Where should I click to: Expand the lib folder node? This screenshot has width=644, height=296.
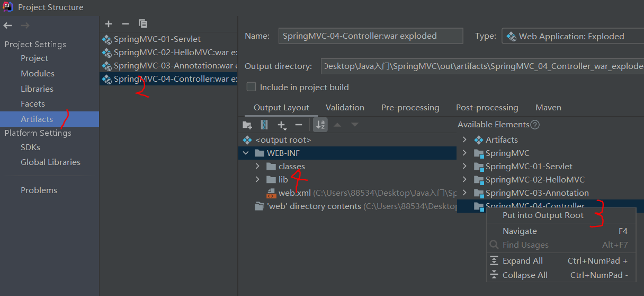[x=257, y=180]
